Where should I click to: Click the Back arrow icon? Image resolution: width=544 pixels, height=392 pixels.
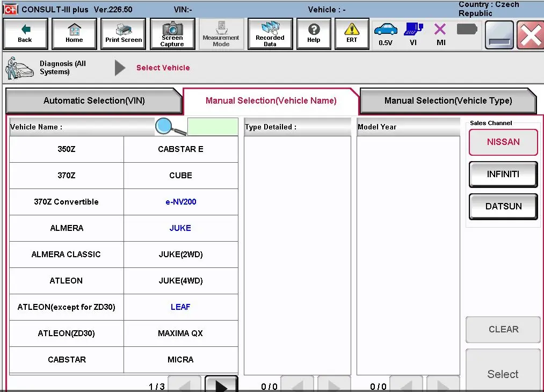25,33
